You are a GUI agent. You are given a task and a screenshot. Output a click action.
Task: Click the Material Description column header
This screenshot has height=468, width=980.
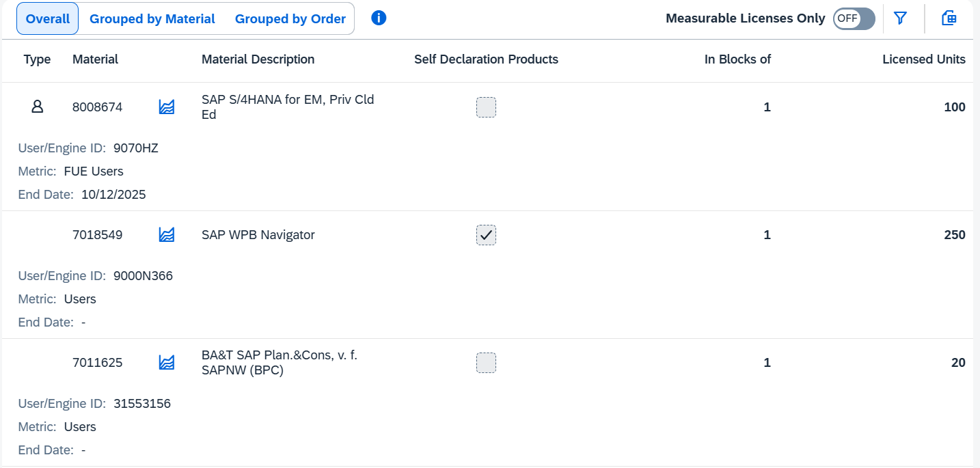pyautogui.click(x=258, y=59)
